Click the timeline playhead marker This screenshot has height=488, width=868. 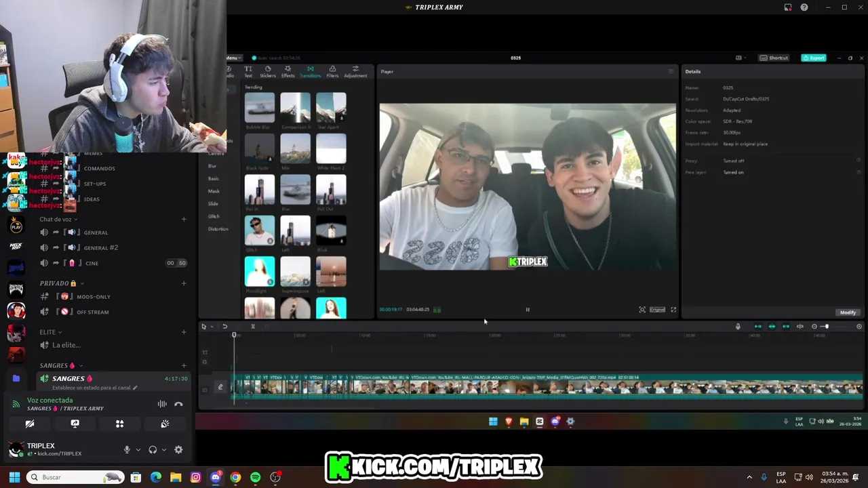[234, 335]
